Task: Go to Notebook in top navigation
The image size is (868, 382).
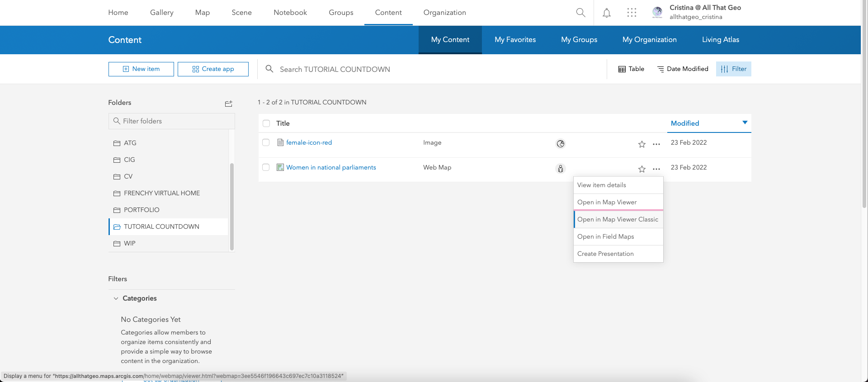Action: click(290, 13)
